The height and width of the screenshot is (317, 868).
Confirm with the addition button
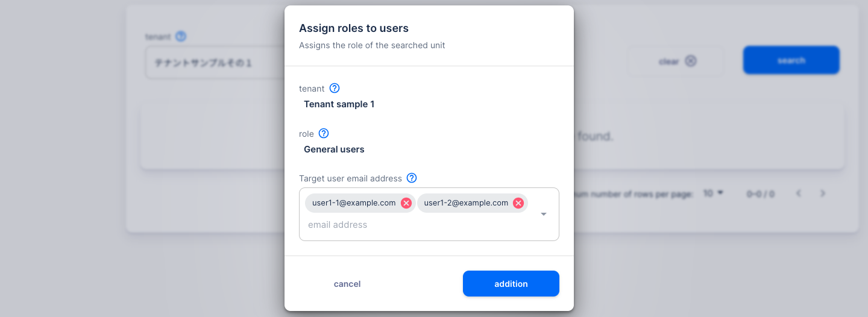pyautogui.click(x=511, y=284)
